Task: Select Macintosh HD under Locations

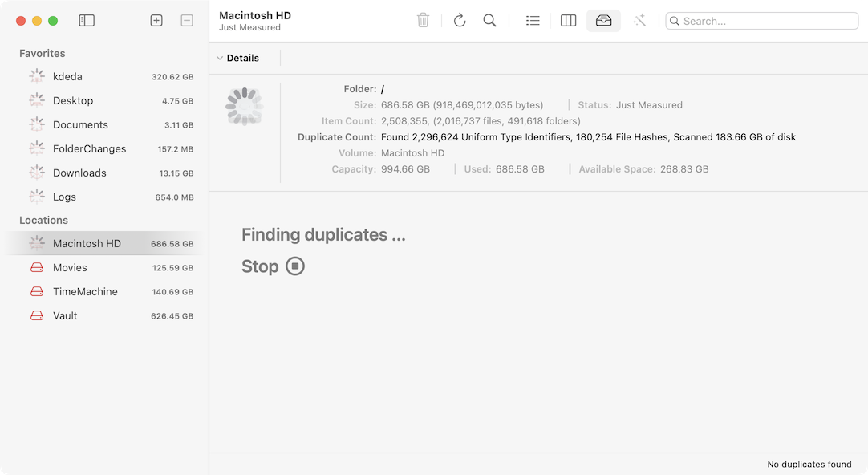Action: click(x=87, y=243)
